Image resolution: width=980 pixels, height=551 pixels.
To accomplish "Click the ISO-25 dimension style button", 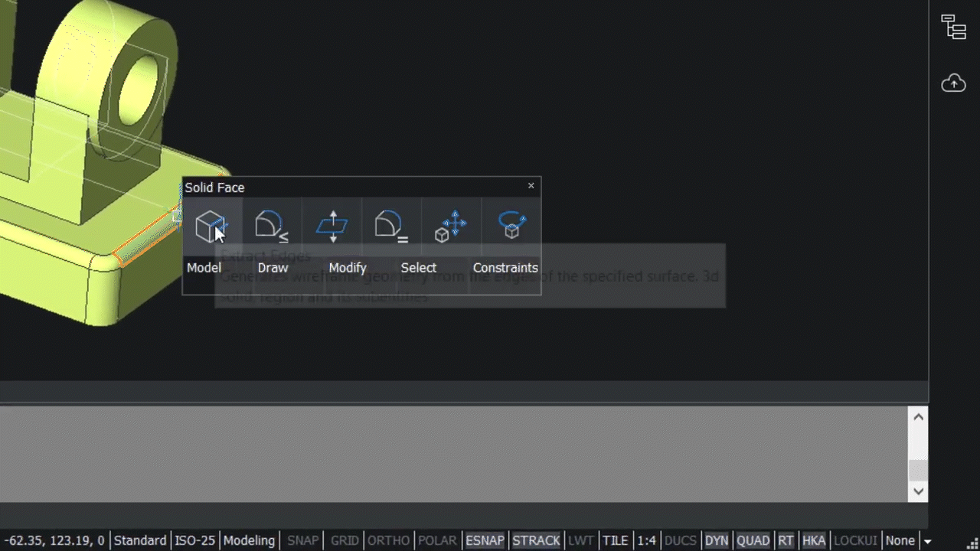I will point(195,540).
